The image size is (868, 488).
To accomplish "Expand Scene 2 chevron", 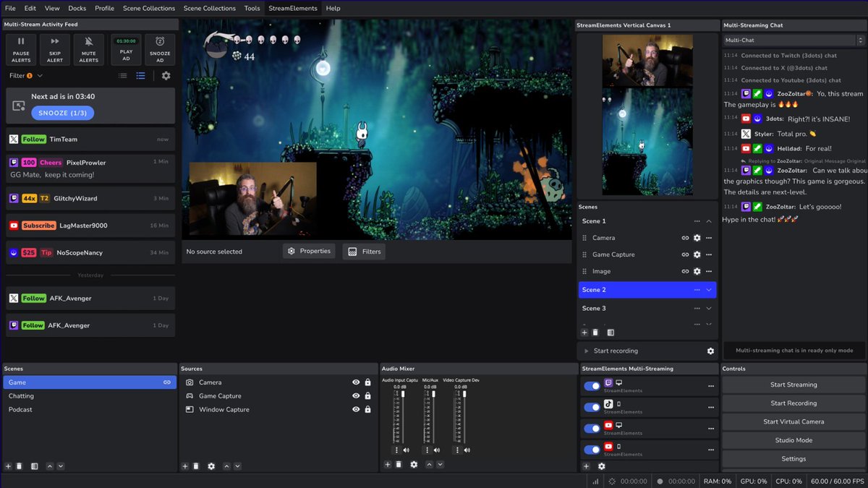I will (x=709, y=290).
